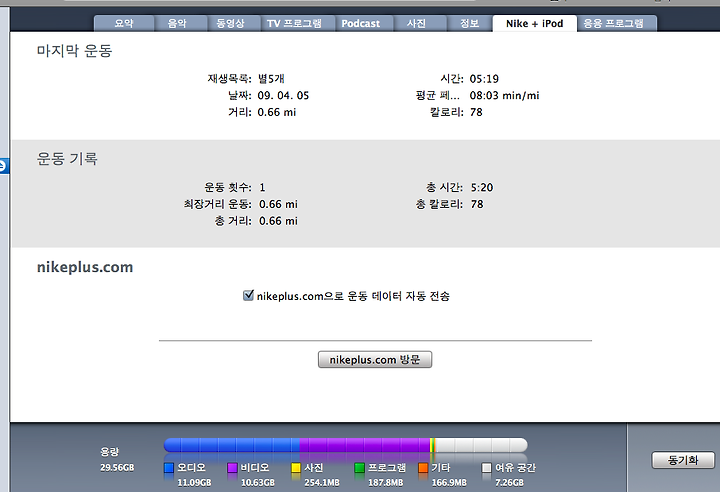Open the 요약 tab

[124, 23]
